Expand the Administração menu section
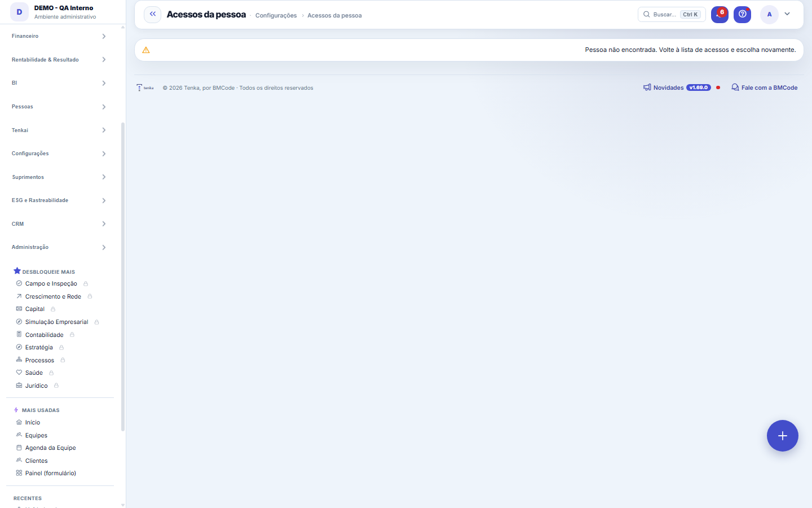The image size is (812, 508). (x=59, y=247)
